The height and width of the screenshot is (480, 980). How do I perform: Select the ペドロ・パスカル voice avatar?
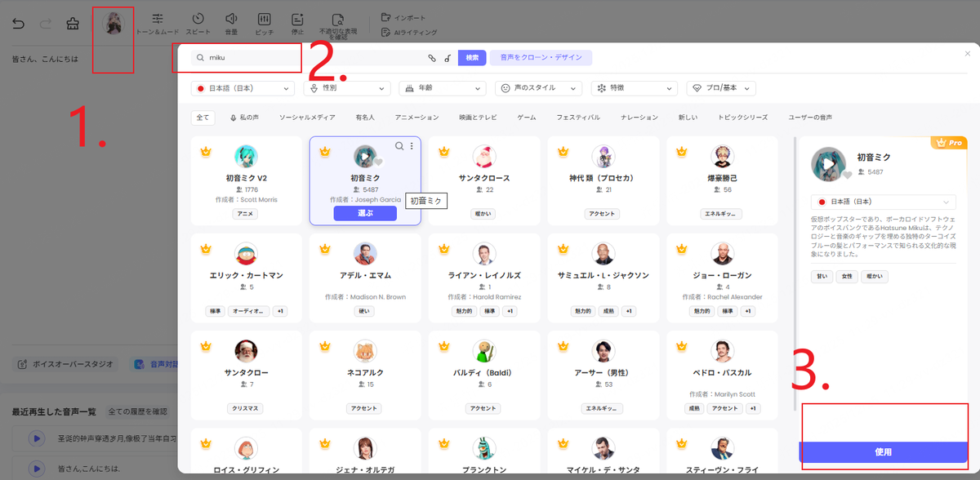click(722, 351)
